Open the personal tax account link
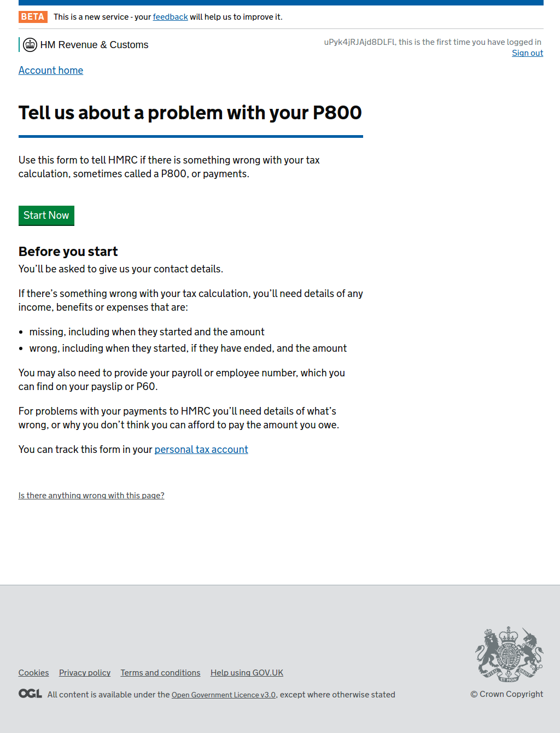The height and width of the screenshot is (733, 560). (x=201, y=450)
